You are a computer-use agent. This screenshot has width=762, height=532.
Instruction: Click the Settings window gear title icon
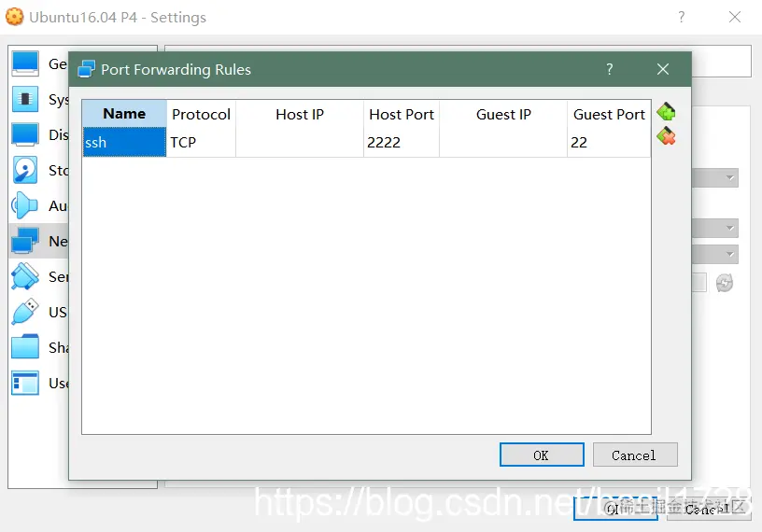(x=15, y=17)
